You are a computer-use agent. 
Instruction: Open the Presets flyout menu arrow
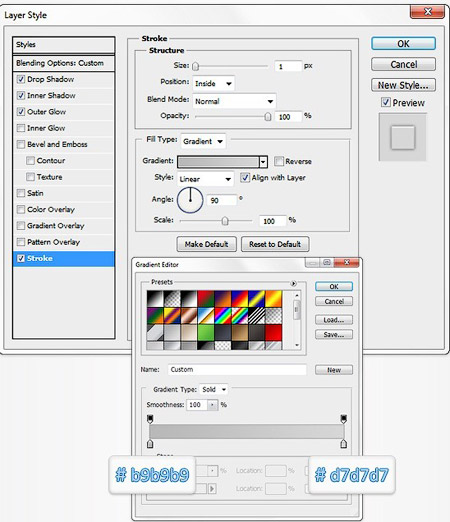[x=293, y=283]
